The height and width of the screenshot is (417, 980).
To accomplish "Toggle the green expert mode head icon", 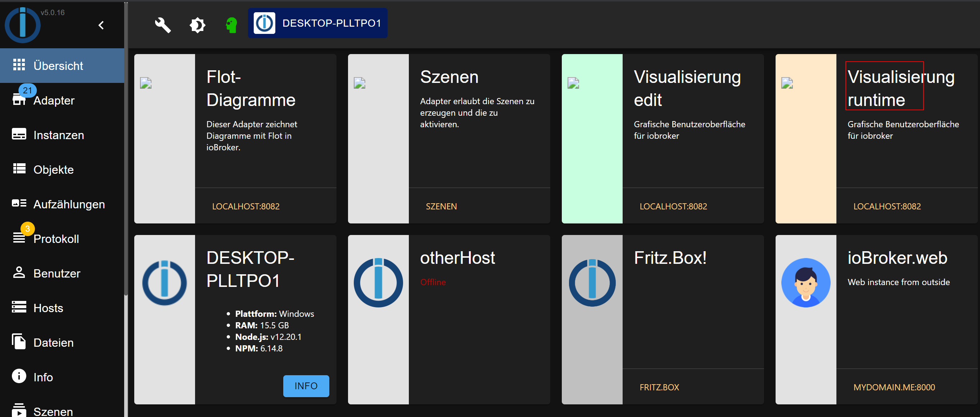I will pyautogui.click(x=231, y=25).
